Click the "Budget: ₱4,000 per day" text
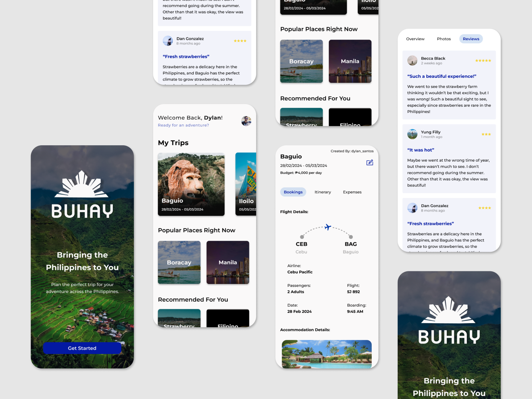 click(301, 173)
